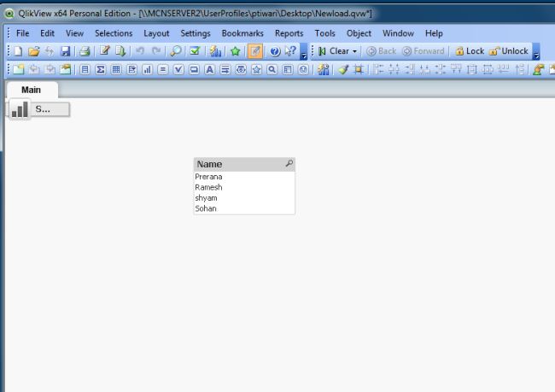Open the File menu
This screenshot has height=392, width=555.
(23, 33)
